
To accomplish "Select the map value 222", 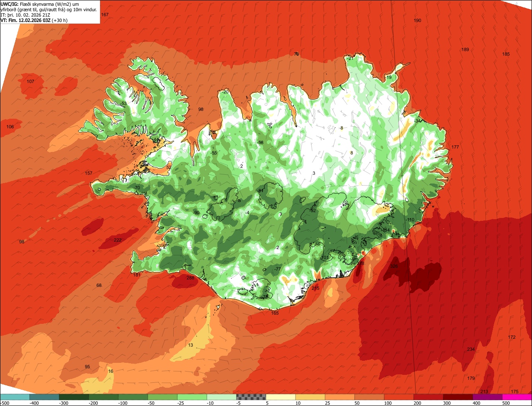I will (x=118, y=240).
